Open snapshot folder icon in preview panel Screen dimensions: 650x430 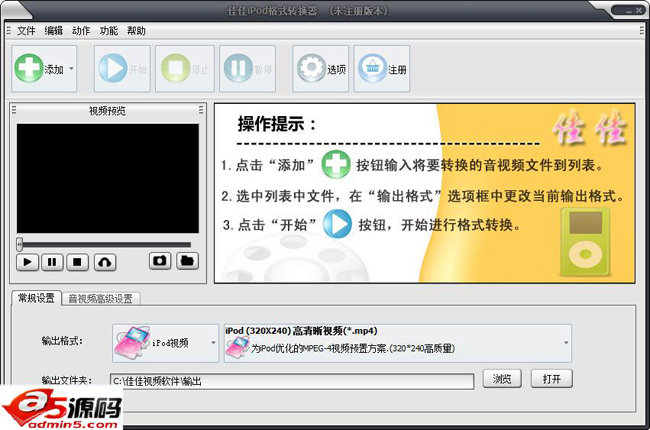tap(187, 261)
